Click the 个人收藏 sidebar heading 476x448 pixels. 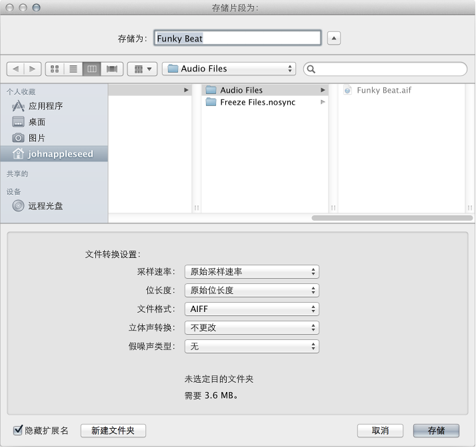(21, 91)
